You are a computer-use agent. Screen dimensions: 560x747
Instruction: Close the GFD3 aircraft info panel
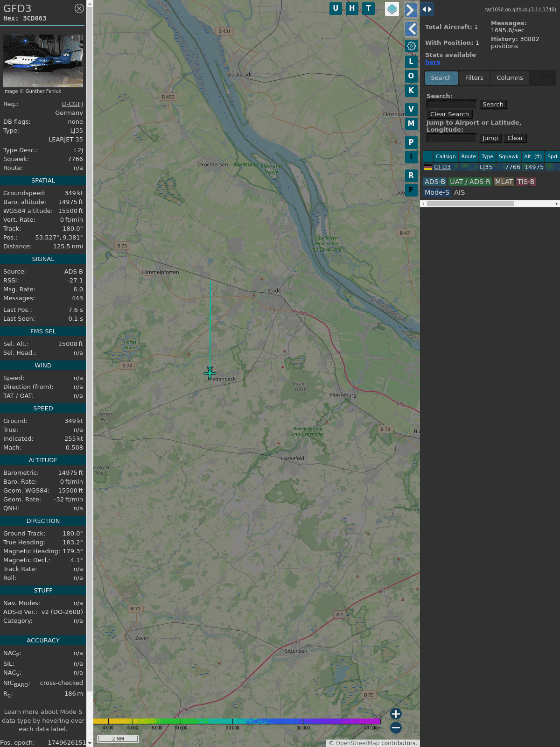pos(79,8)
